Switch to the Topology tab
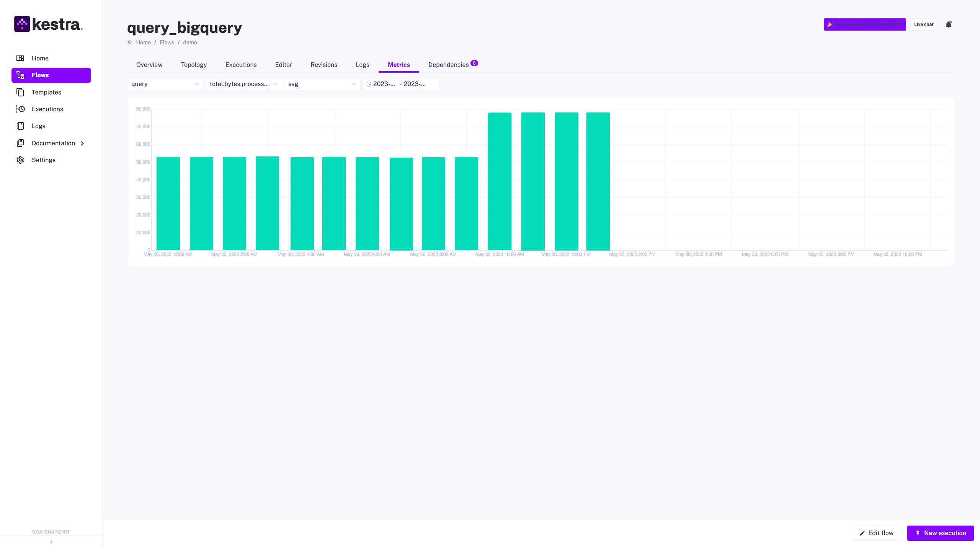Image resolution: width=980 pixels, height=547 pixels. 193,65
